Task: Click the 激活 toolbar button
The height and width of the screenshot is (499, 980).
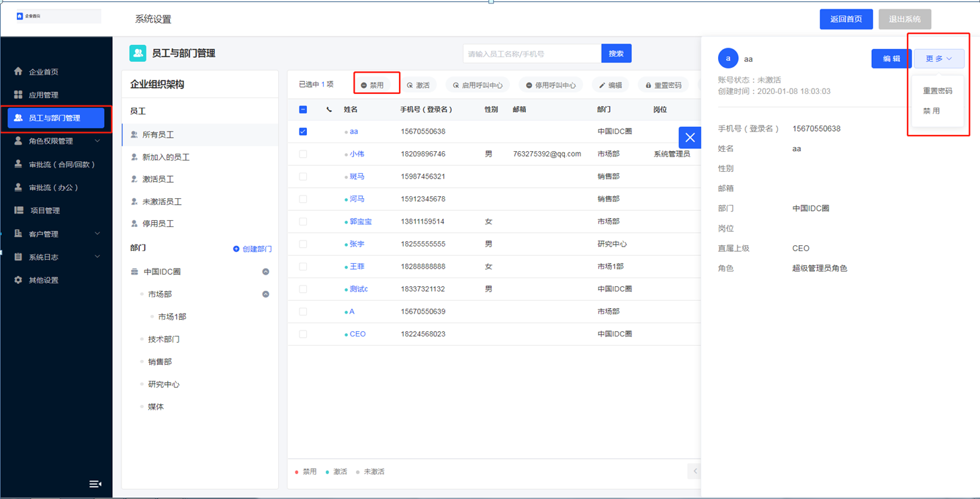Action: point(418,85)
